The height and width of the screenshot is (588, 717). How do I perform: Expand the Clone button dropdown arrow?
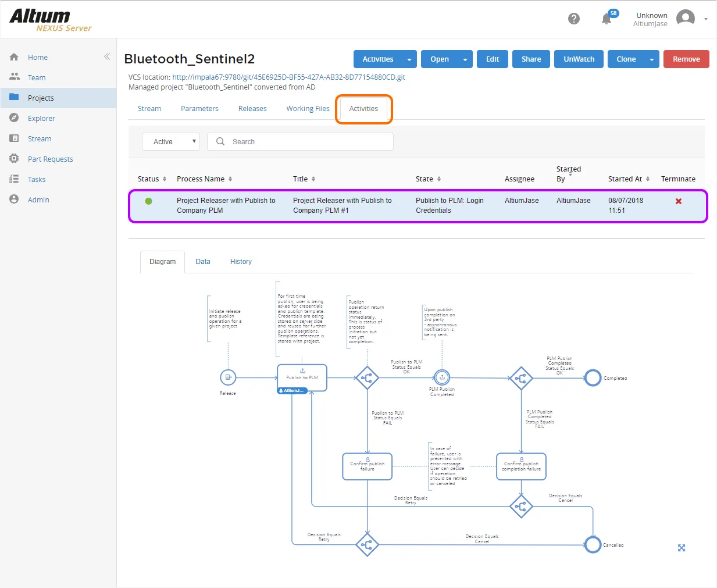[x=652, y=59]
